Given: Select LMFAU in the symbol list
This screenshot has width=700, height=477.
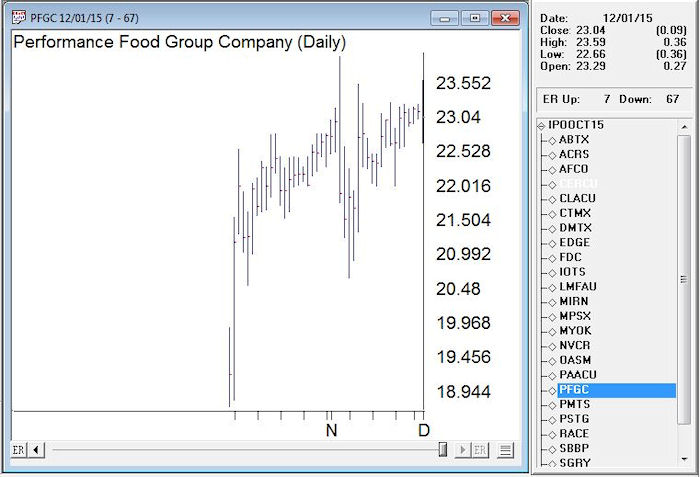Looking at the screenshot, I should click(578, 287).
